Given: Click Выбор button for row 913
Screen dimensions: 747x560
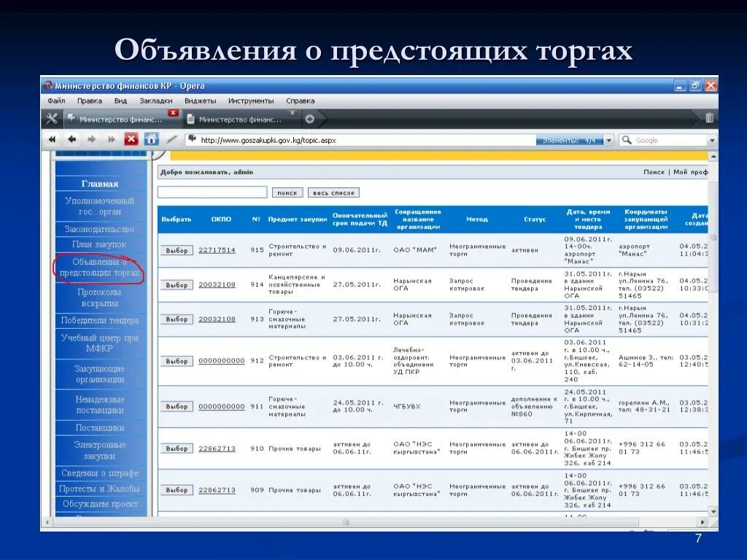Looking at the screenshot, I should (x=177, y=319).
